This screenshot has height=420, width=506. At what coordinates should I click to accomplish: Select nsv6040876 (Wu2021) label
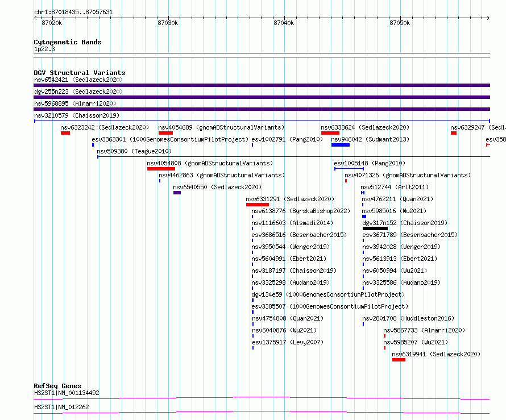(284, 330)
